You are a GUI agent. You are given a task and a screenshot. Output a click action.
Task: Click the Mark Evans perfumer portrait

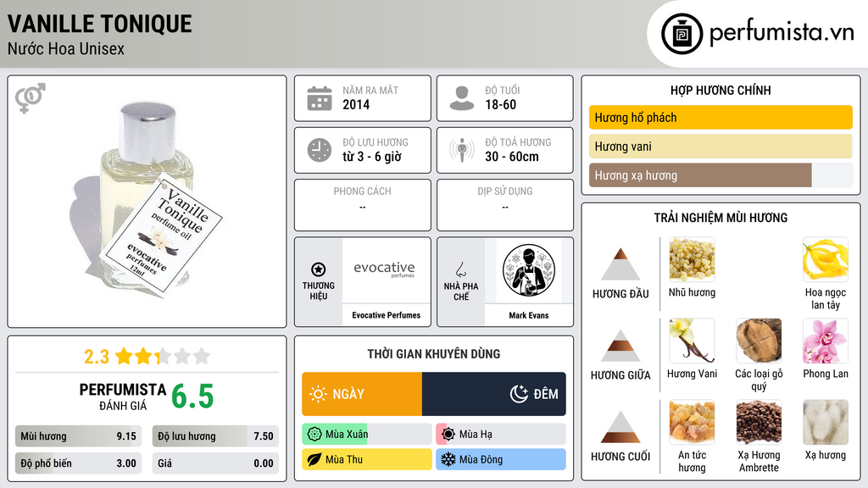(x=529, y=270)
